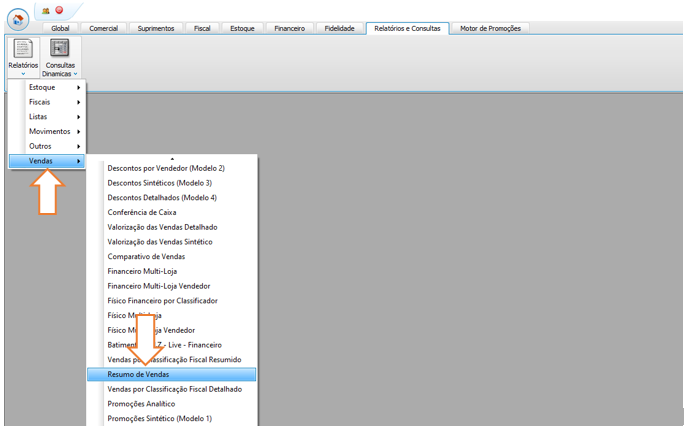
Task: Expand the Vendas submenu
Action: pyautogui.click(x=47, y=161)
